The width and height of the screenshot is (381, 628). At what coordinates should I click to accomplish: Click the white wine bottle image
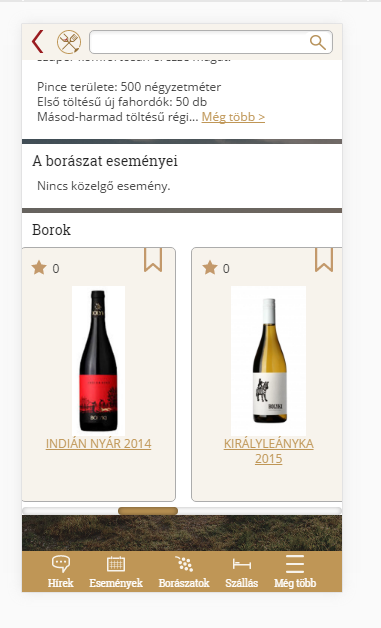tap(268, 360)
